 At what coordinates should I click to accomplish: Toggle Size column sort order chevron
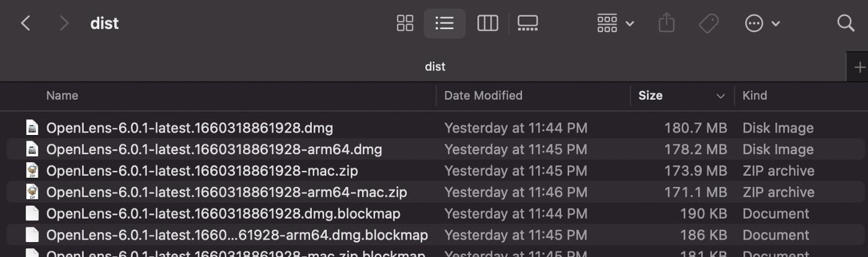click(x=720, y=96)
